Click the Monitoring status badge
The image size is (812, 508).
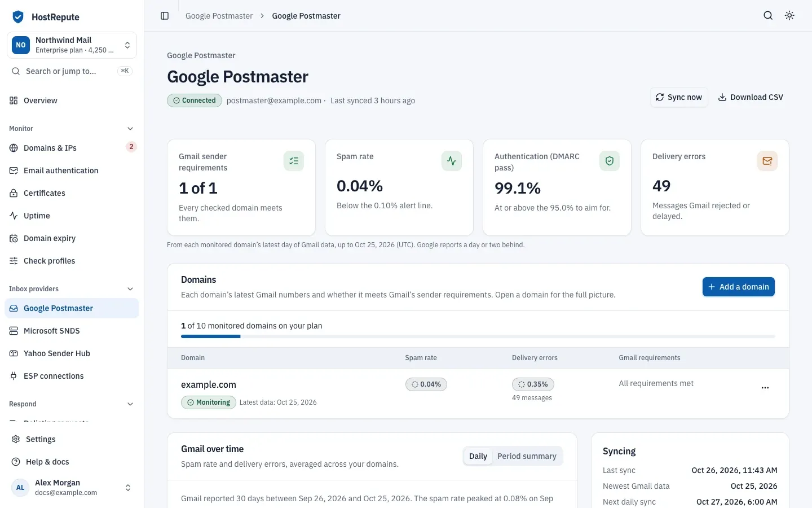[209, 402]
